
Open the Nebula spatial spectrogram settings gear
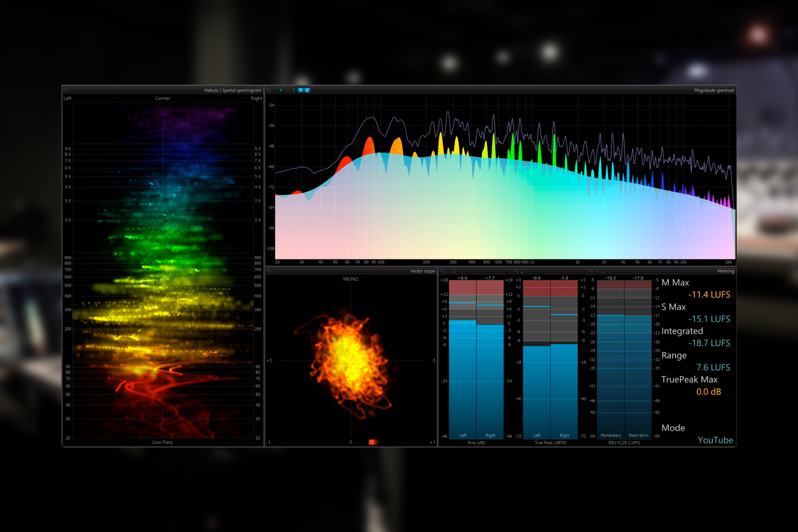point(65,90)
